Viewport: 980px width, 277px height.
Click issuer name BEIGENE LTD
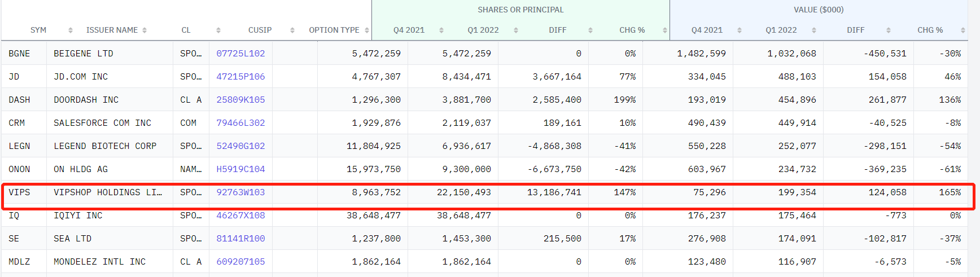click(84, 54)
